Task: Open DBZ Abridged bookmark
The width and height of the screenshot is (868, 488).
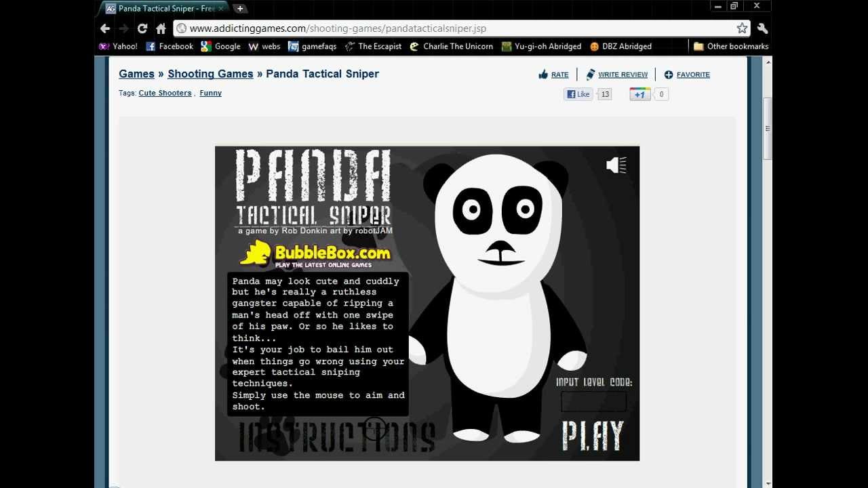Action: [x=620, y=46]
